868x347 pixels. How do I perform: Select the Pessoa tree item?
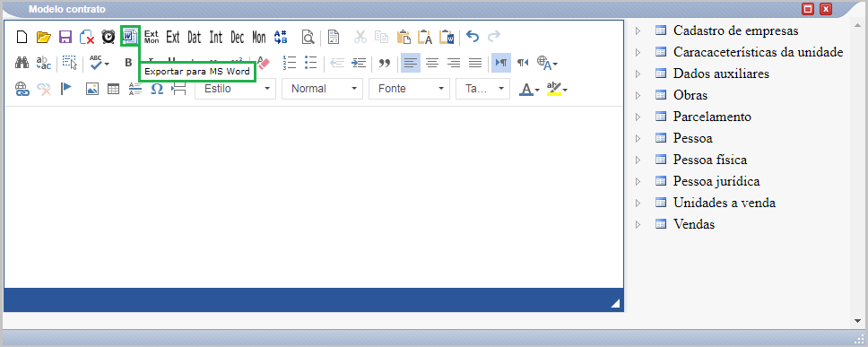(692, 138)
